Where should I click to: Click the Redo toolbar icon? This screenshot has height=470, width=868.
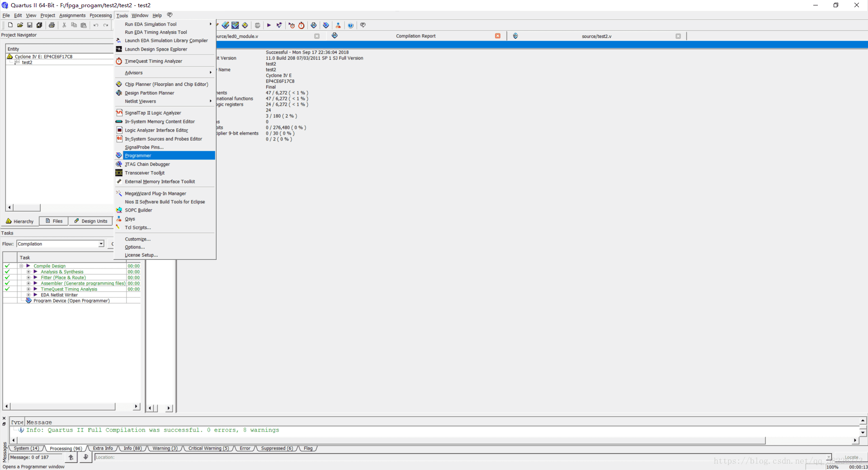pyautogui.click(x=106, y=25)
